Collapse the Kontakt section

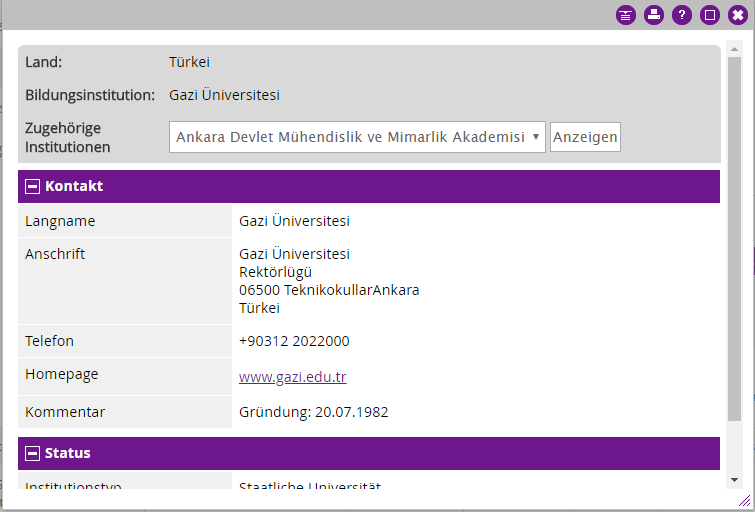coord(32,186)
